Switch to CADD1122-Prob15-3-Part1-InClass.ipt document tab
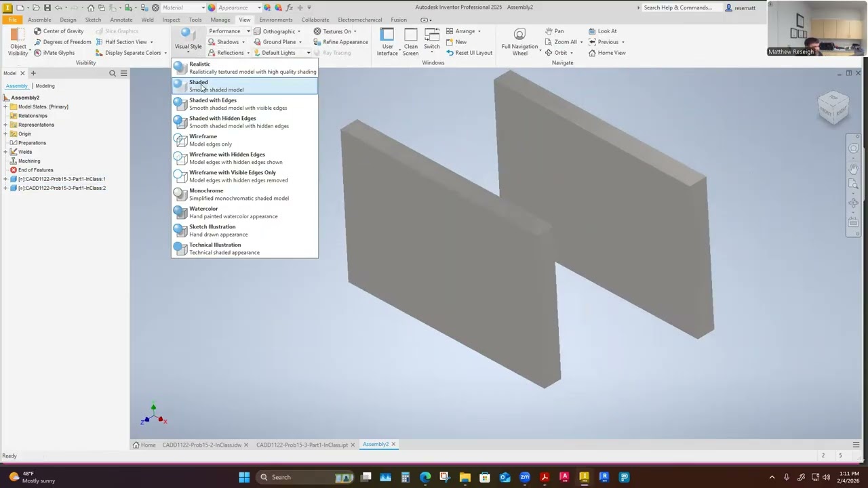Viewport: 868px width, 488px height. 302,445
